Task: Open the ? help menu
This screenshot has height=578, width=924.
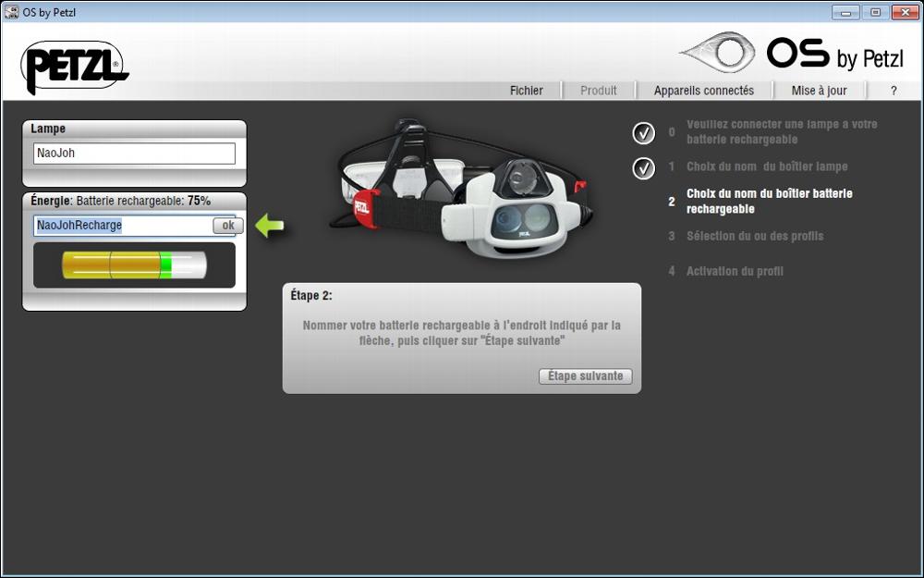Action: [894, 91]
